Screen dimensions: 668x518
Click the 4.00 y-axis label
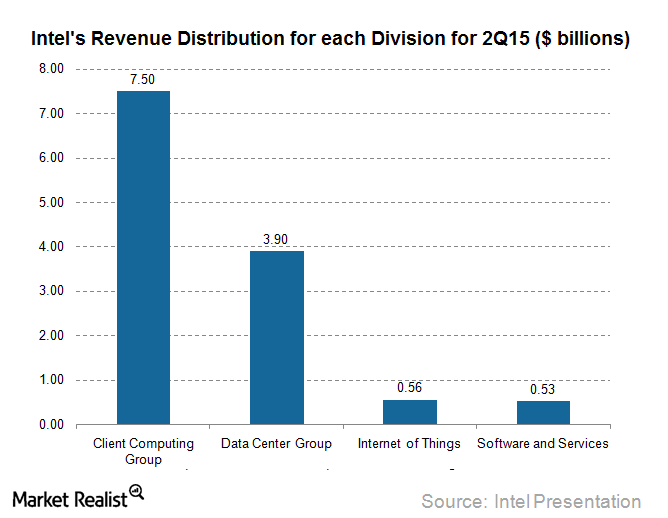(52, 246)
